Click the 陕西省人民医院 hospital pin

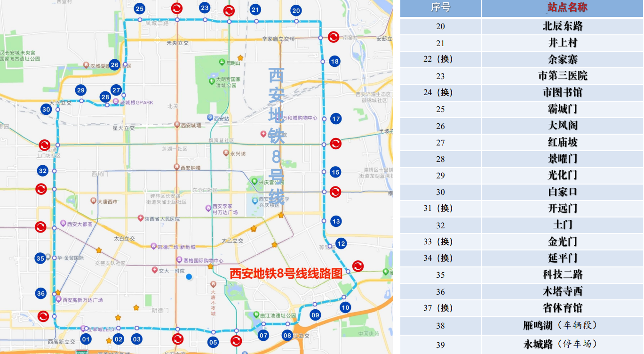[140, 218]
